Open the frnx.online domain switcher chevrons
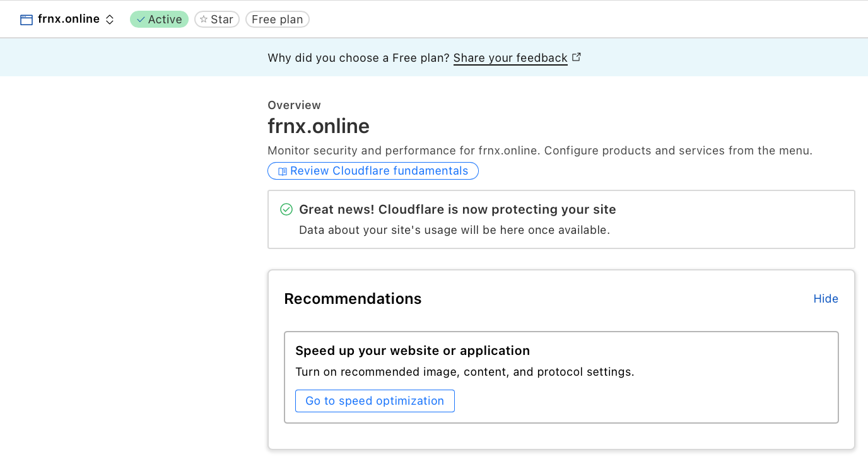868x464 pixels. [x=110, y=20]
